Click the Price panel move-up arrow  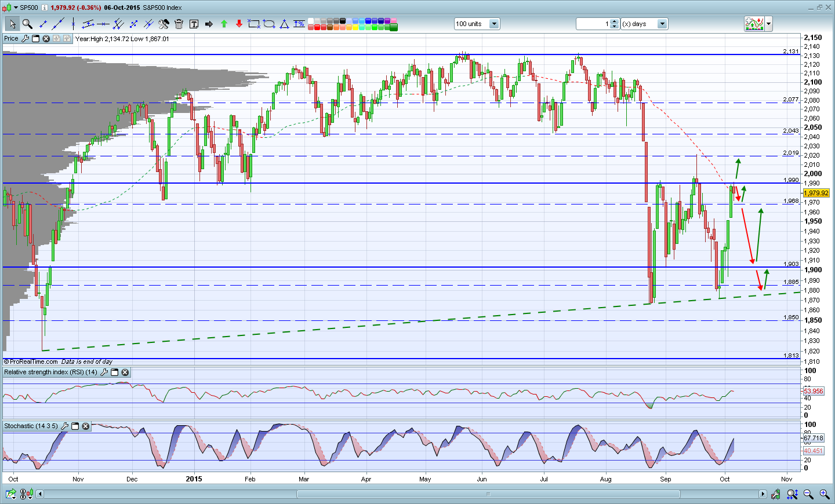[x=67, y=39]
